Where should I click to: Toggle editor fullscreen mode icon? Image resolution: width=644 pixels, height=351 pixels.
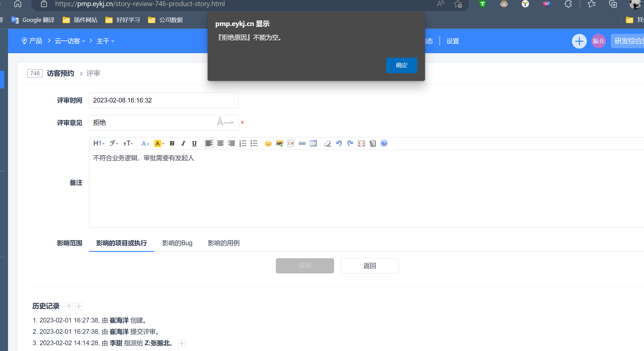(361, 143)
